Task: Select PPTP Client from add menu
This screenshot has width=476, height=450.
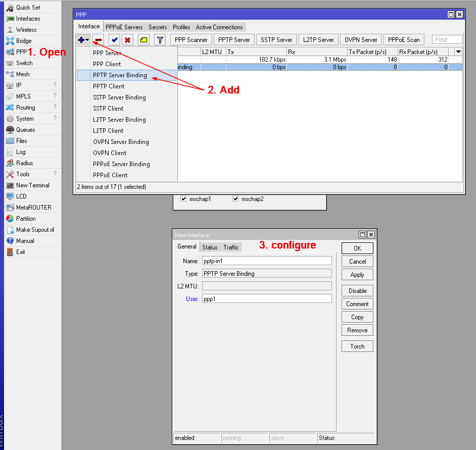Action: point(126,86)
